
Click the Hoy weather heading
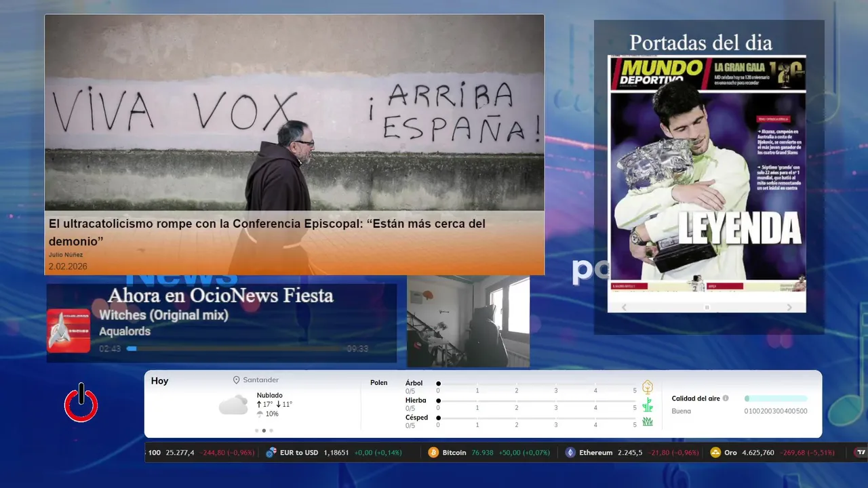click(x=159, y=381)
